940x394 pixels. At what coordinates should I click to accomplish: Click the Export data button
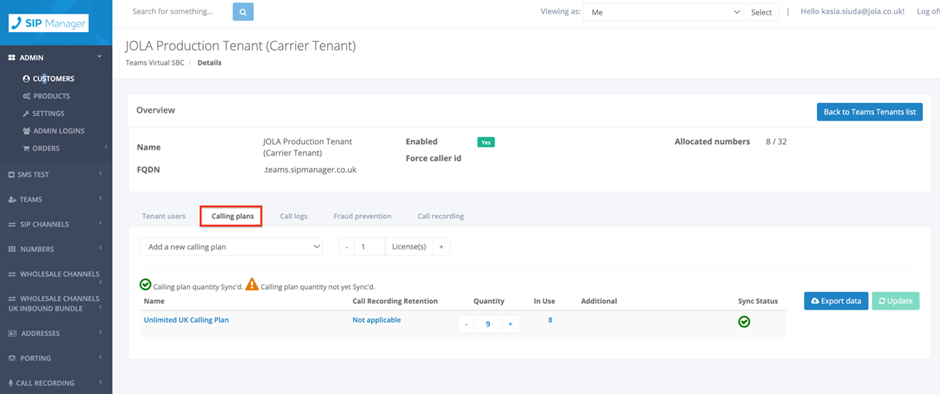pyautogui.click(x=836, y=301)
